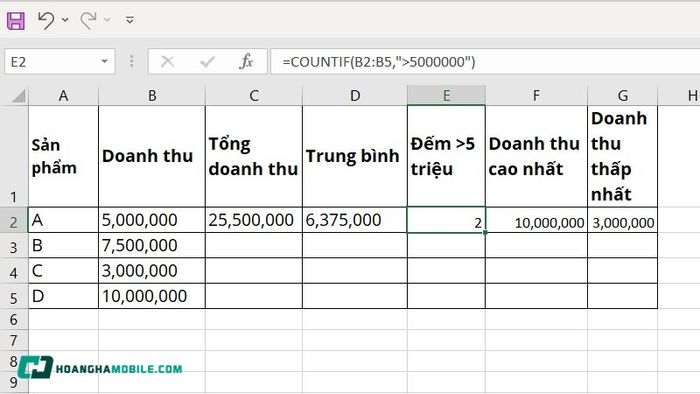Select row 4 header
This screenshot has width=700, height=394.
coord(14,271)
